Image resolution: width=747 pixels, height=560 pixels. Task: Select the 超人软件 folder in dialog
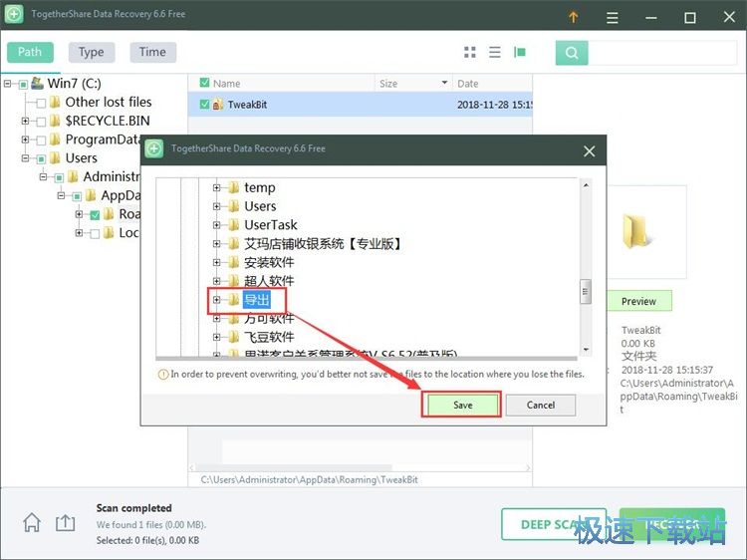(x=269, y=281)
